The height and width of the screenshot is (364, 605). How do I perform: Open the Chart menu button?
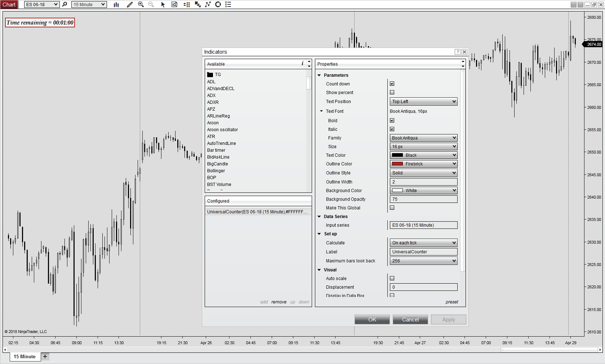coord(9,4)
